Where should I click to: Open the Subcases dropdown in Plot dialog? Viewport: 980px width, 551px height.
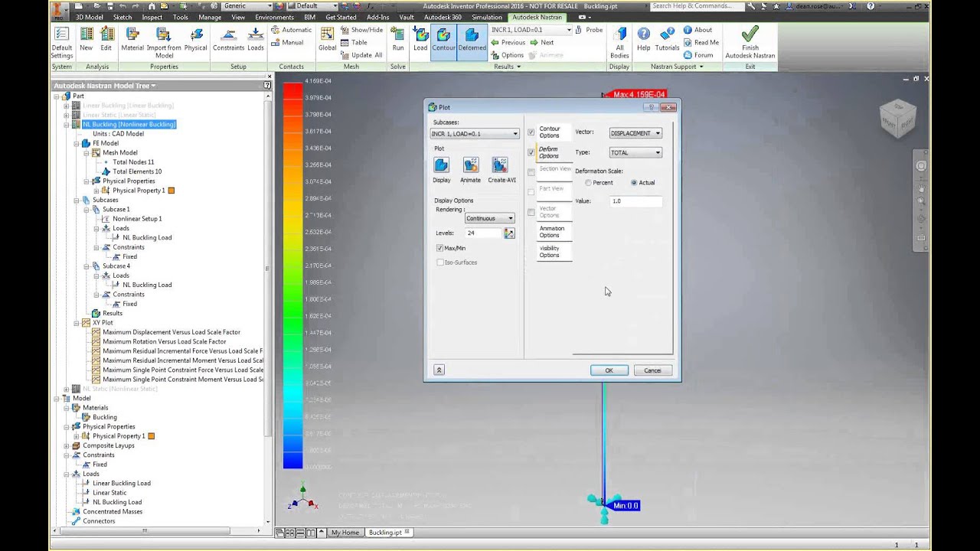(475, 134)
